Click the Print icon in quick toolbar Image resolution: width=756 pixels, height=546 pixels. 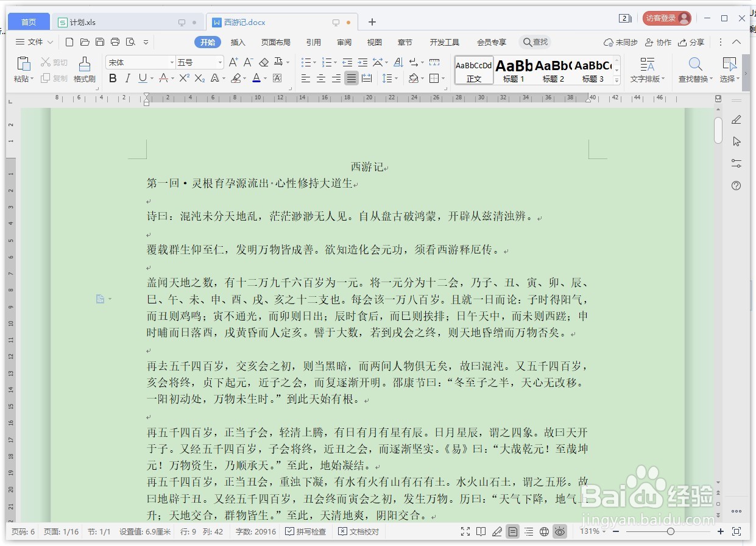[115, 42]
